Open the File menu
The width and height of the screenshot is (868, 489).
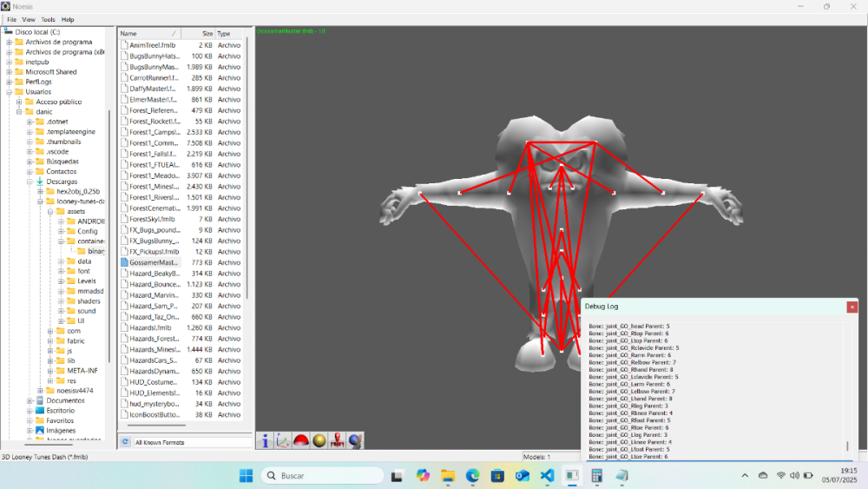click(11, 19)
